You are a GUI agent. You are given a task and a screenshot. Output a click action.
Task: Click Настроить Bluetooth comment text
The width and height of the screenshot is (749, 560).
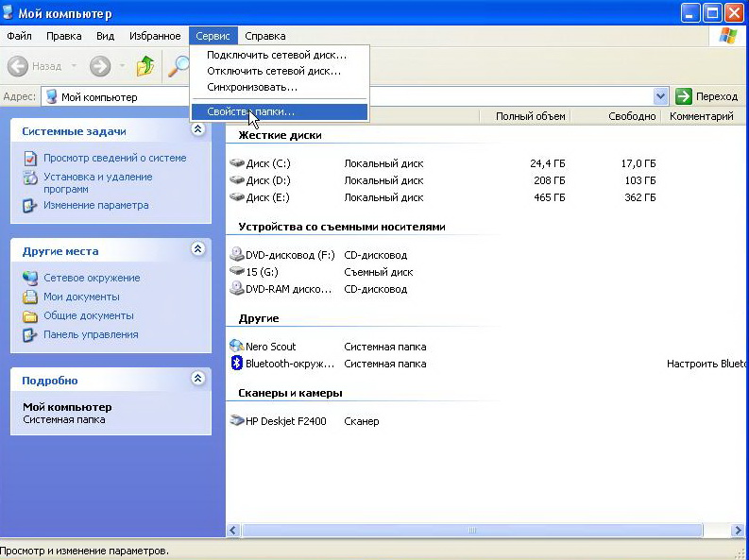[706, 364]
